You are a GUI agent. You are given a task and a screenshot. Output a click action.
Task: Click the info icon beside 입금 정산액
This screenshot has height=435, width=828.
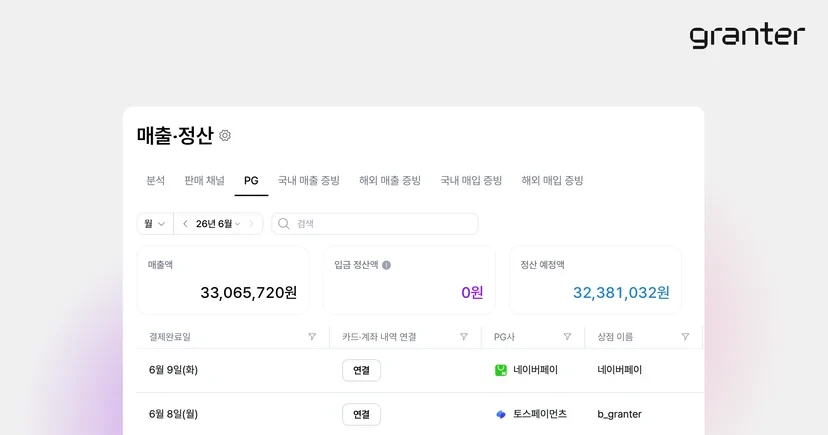387,265
